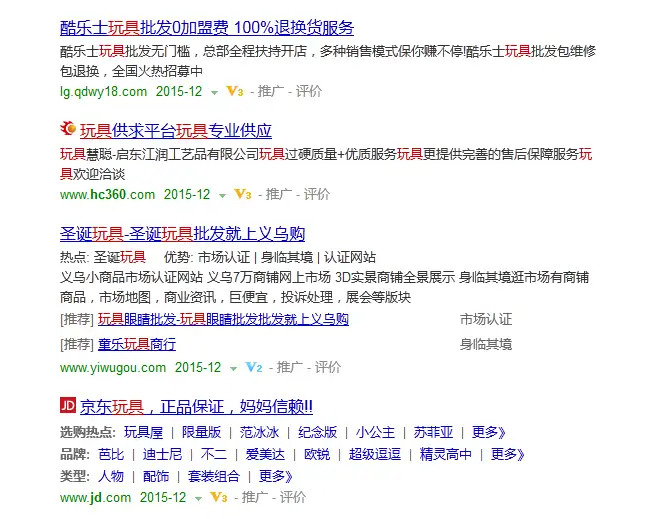The width and height of the screenshot is (655, 519).
Task: Select the 欧锐 brand link
Action: [317, 454]
